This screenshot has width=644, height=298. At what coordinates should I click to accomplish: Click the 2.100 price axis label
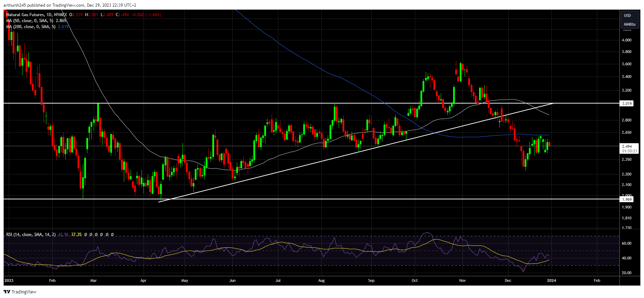(626, 185)
